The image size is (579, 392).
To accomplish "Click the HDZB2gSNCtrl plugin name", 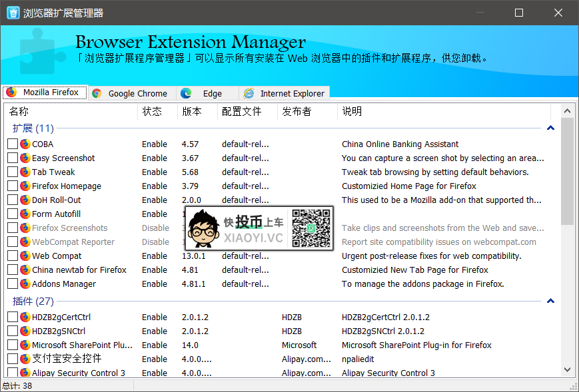I will 59,331.
